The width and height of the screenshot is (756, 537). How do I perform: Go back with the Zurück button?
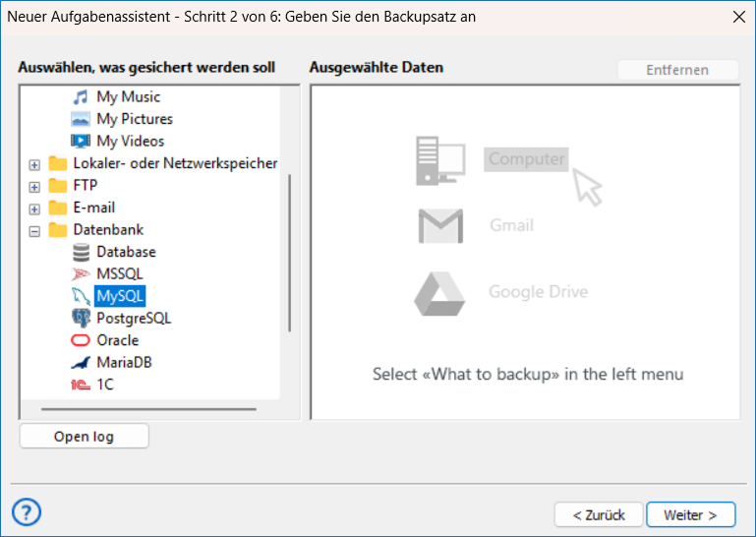[x=599, y=514]
